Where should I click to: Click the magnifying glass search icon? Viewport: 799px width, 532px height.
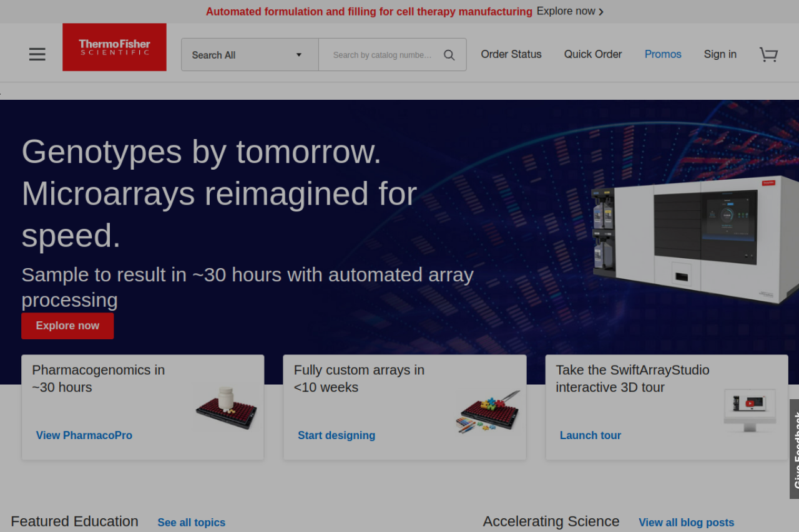[x=449, y=55]
